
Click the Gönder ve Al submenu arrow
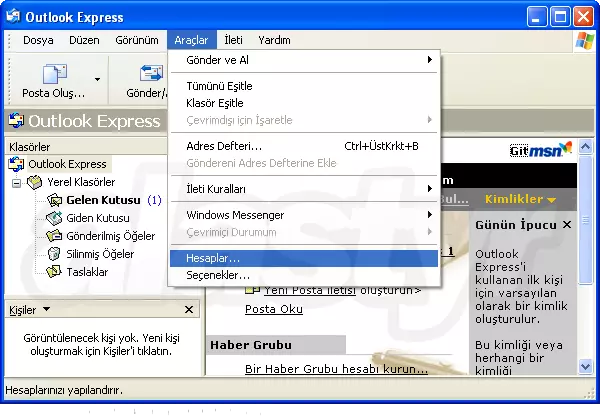click(x=430, y=60)
